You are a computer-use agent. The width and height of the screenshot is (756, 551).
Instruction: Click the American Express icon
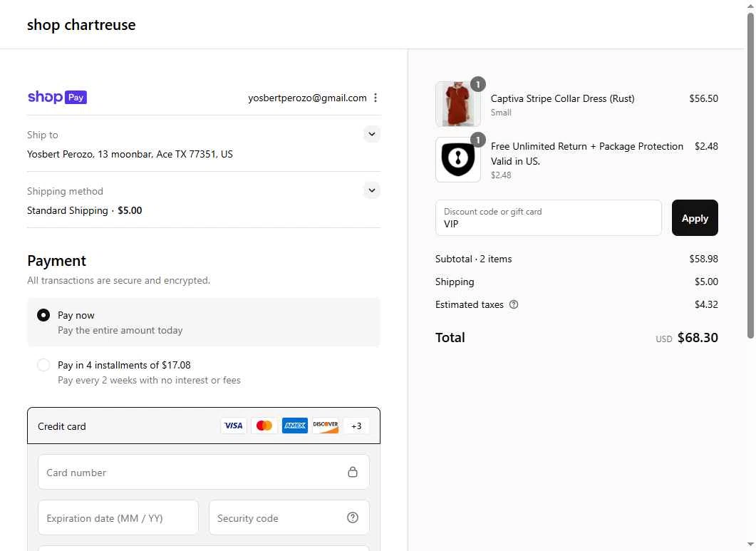click(x=294, y=426)
